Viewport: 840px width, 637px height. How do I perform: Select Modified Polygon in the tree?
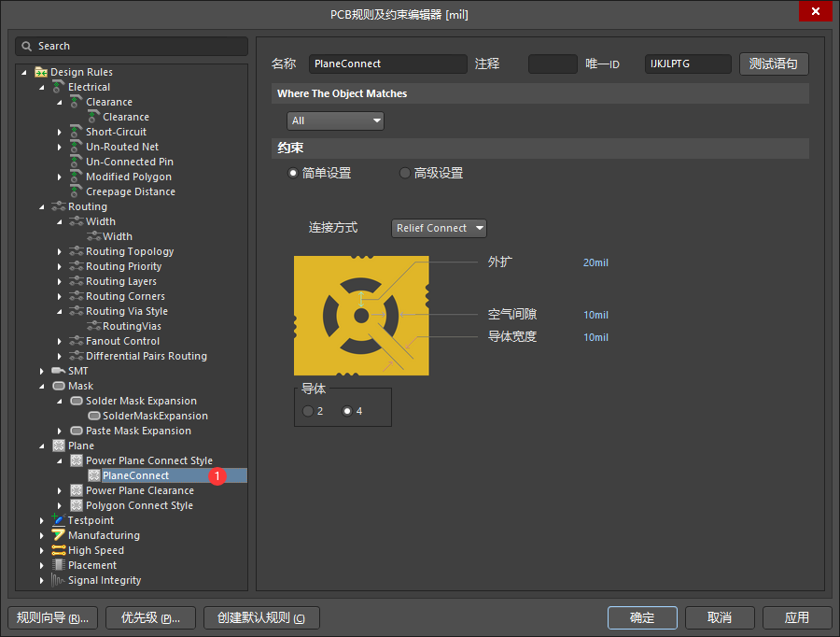click(129, 177)
